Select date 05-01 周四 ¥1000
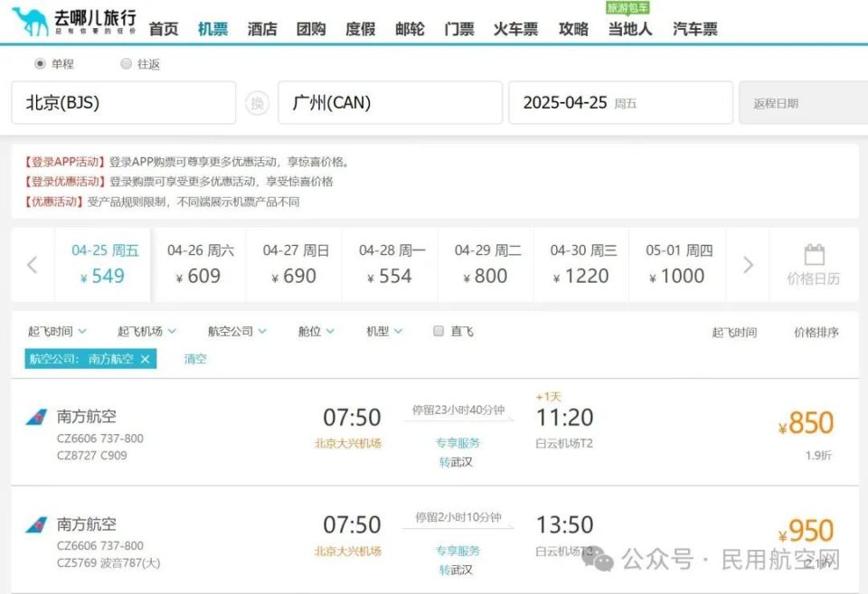Viewport: 868px width, 594px height. click(678, 265)
